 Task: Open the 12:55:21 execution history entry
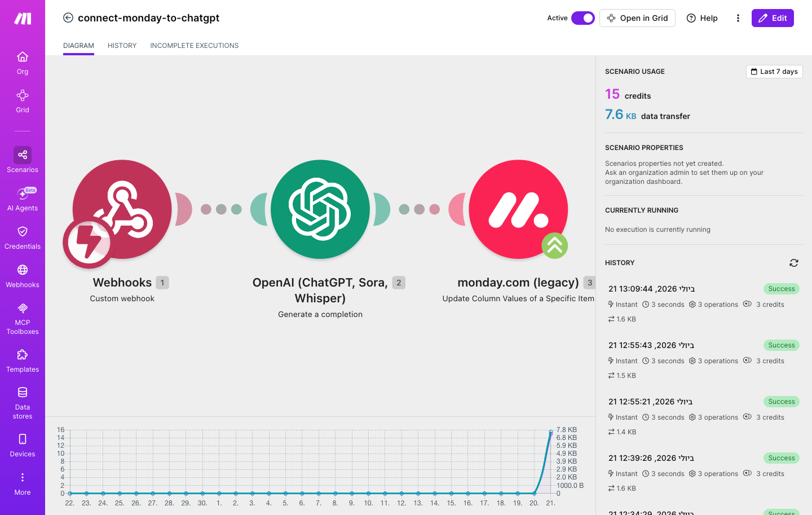click(x=704, y=416)
